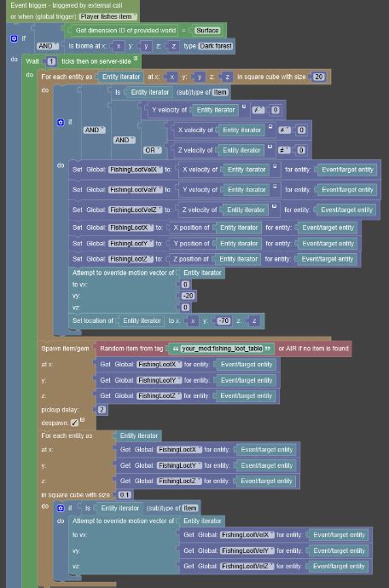Image resolution: width=389 pixels, height=588 pixels.
Task: Select the Event trigger header block
Action: coord(73,11)
